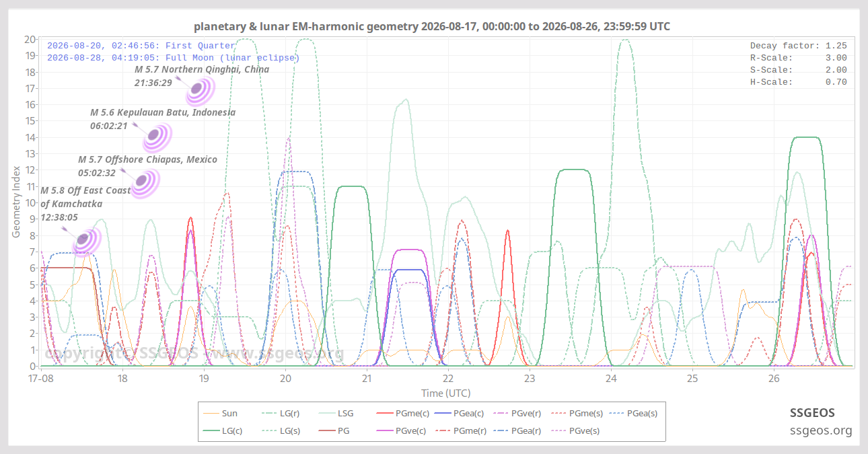Toggle the PGve(c) legend entry
The image size is (868, 454).
[x=400, y=430]
